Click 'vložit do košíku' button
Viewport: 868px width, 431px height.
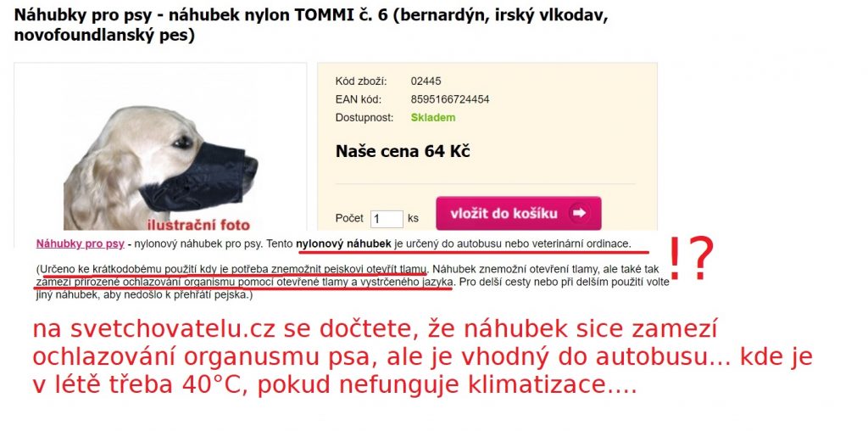[518, 213]
